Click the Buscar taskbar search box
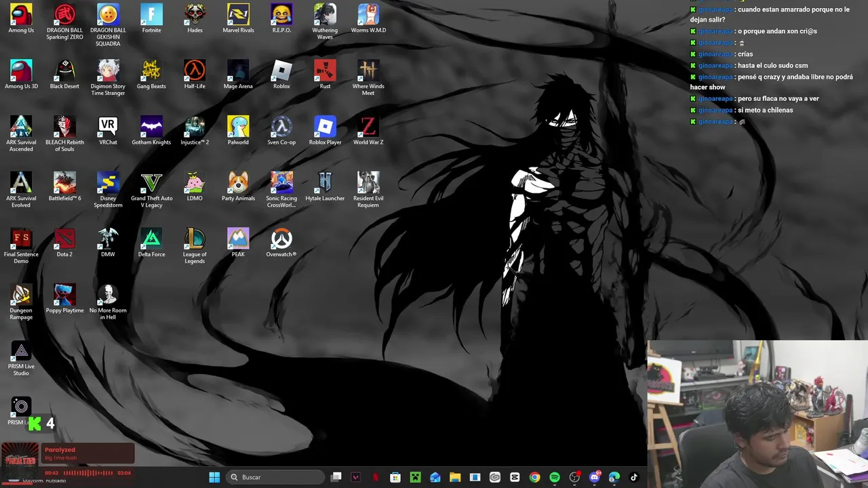 (x=275, y=477)
